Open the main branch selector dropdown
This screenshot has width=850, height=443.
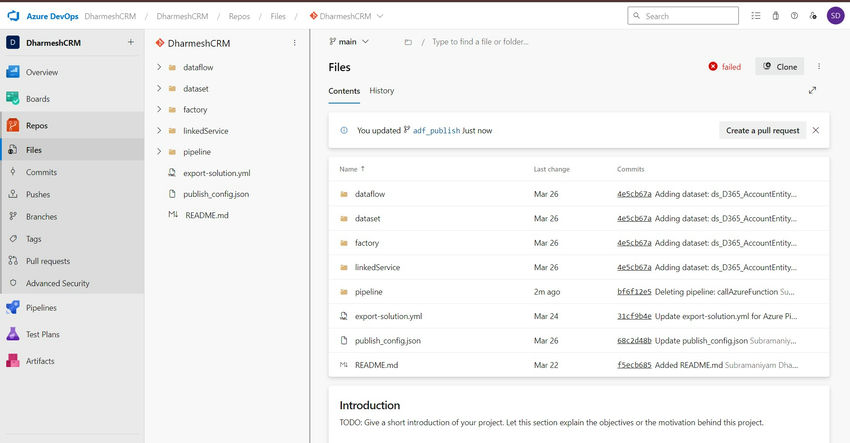click(x=349, y=42)
